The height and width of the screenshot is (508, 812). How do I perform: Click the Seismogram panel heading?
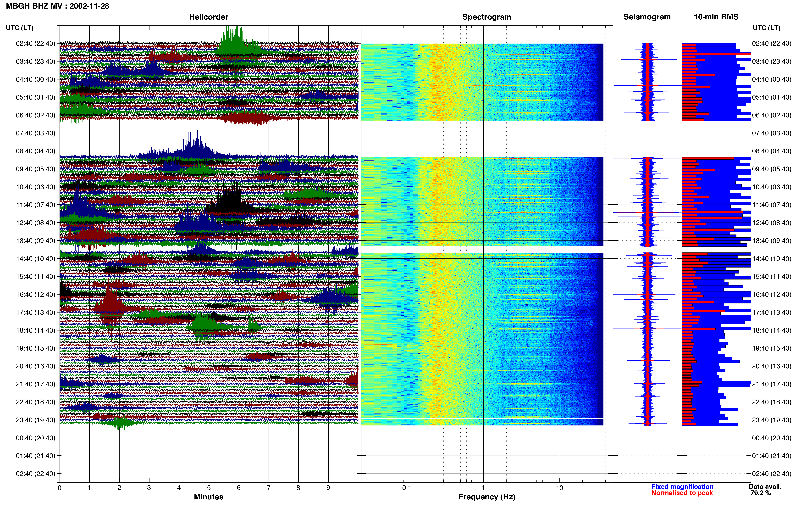(x=647, y=17)
